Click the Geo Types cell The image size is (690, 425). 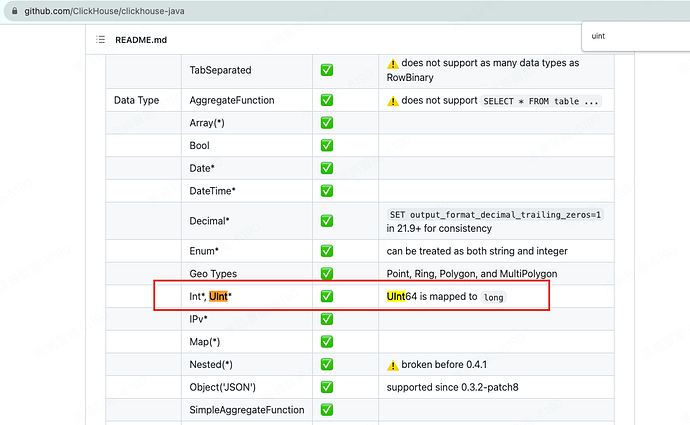(247, 274)
